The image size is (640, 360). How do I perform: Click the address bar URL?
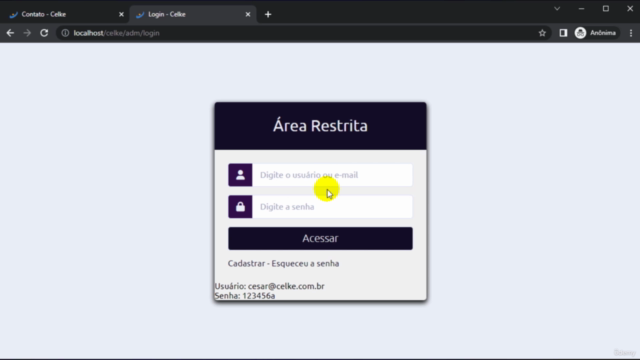click(117, 33)
